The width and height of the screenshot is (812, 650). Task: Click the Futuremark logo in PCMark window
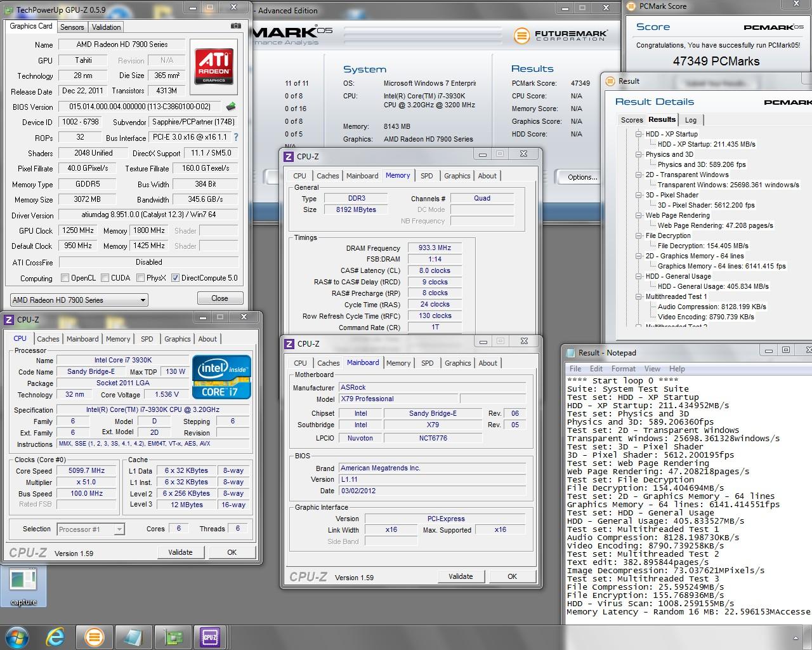(560, 36)
